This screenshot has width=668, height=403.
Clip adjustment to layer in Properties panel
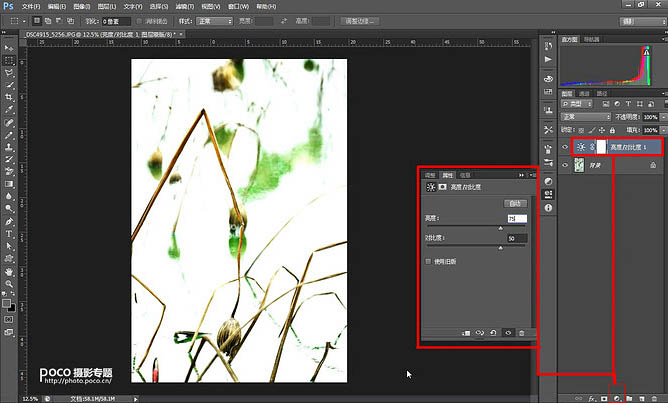466,333
